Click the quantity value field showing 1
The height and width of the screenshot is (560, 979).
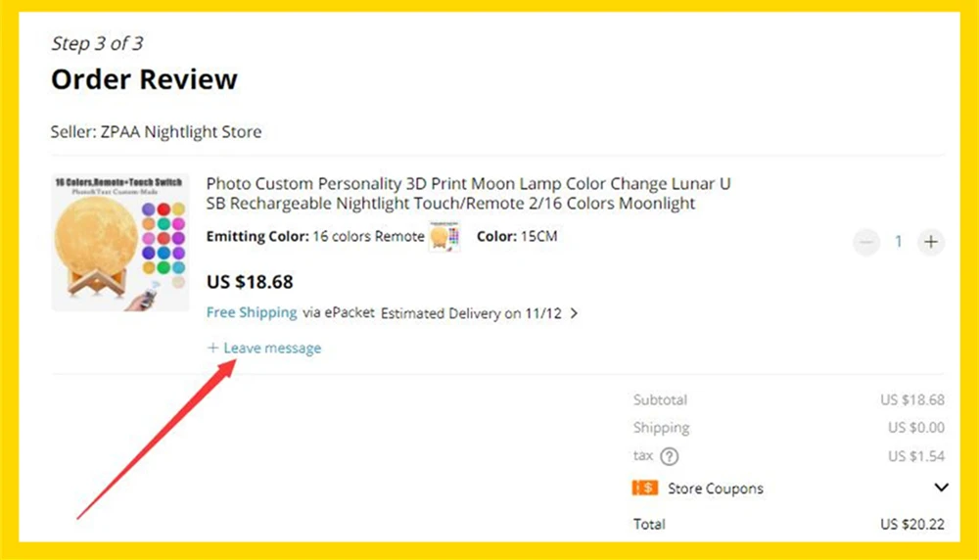click(899, 242)
